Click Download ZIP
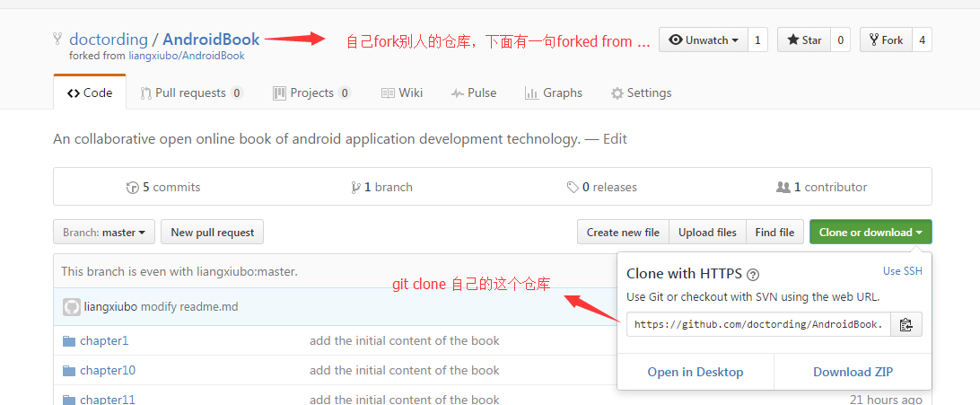980x405 pixels. (x=853, y=373)
